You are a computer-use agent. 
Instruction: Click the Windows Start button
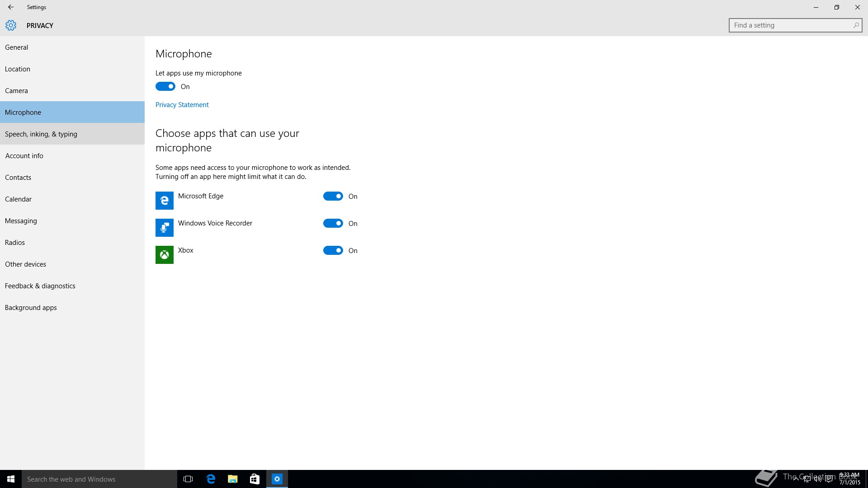(11, 479)
